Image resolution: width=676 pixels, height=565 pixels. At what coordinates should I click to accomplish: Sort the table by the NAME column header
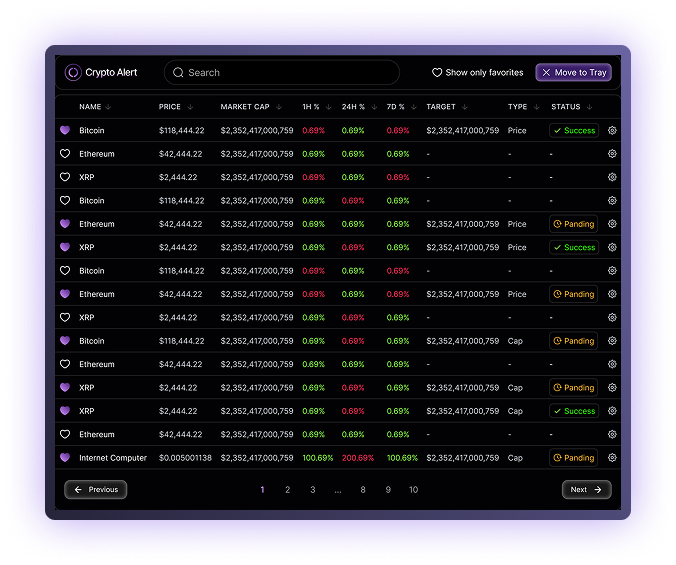[90, 107]
